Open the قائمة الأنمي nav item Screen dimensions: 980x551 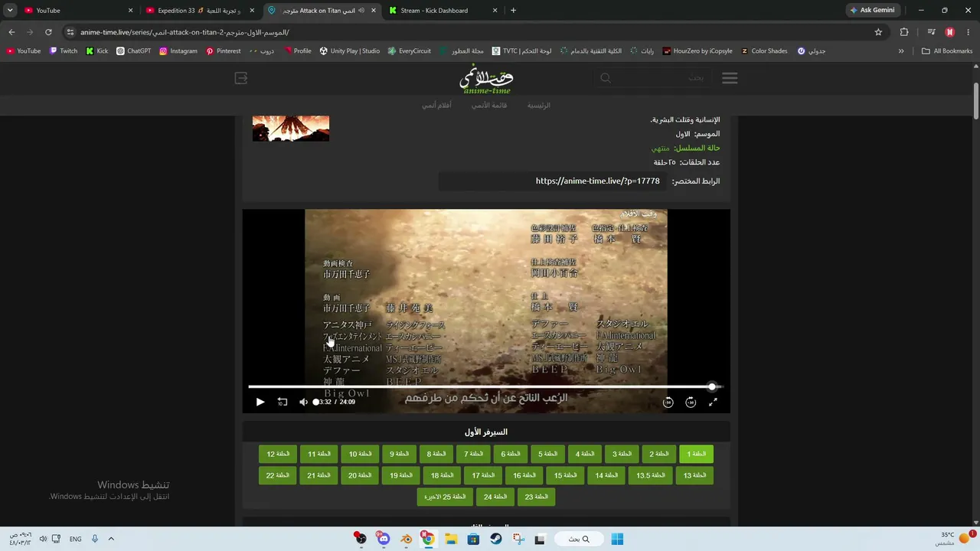(x=489, y=106)
